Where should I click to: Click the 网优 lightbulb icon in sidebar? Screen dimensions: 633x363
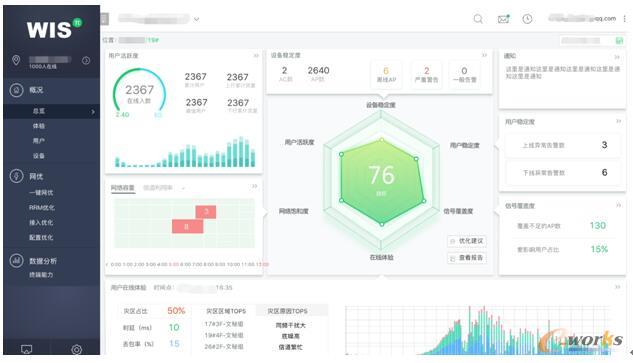17,176
